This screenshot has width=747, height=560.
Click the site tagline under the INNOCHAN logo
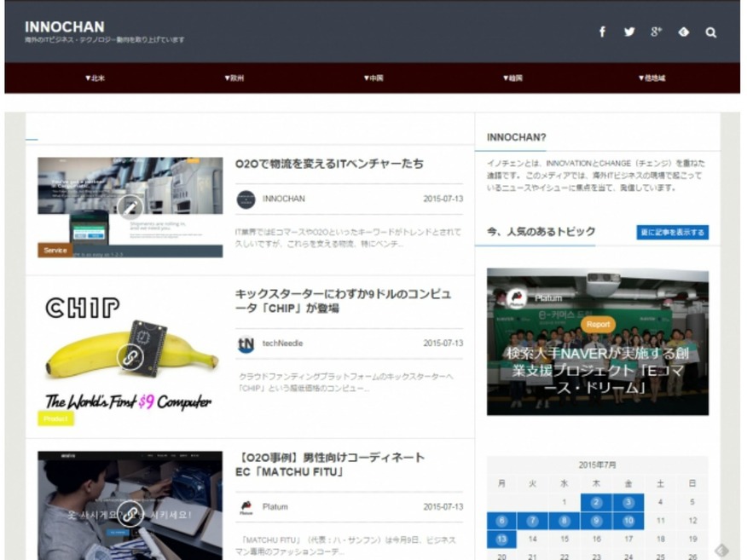(x=104, y=40)
